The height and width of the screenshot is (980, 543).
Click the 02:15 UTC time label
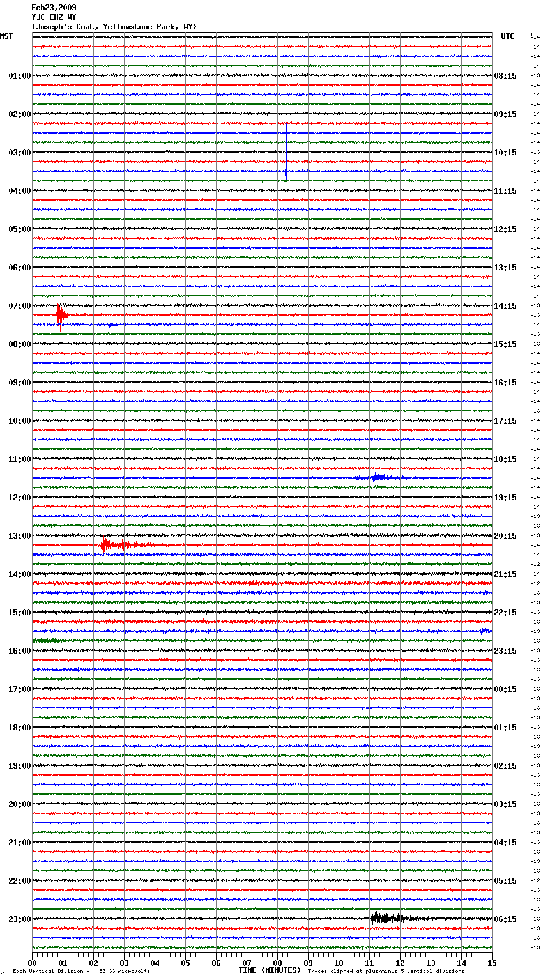click(505, 766)
